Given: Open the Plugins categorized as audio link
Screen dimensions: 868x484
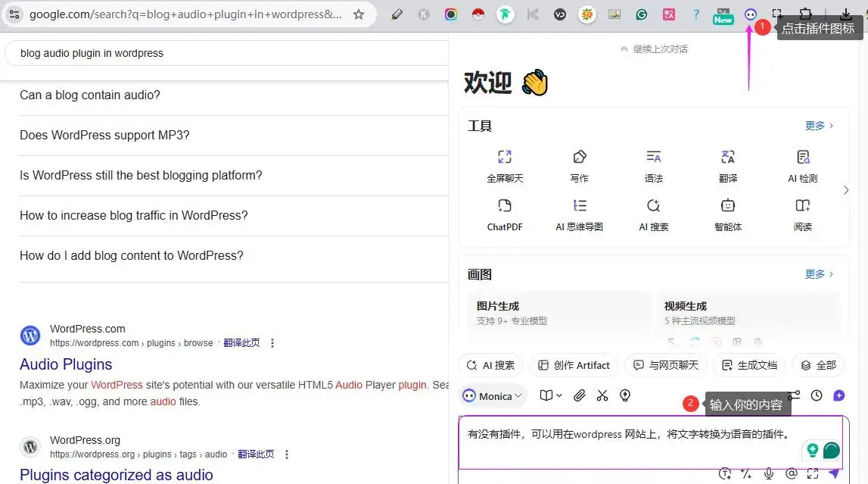Looking at the screenshot, I should coord(117,475).
